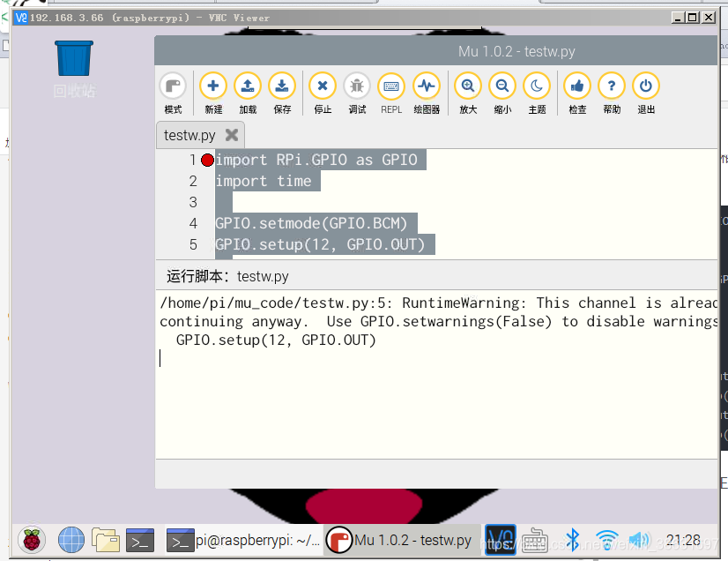Quit Mu with 退出 power icon
The image size is (728, 561).
click(x=646, y=93)
